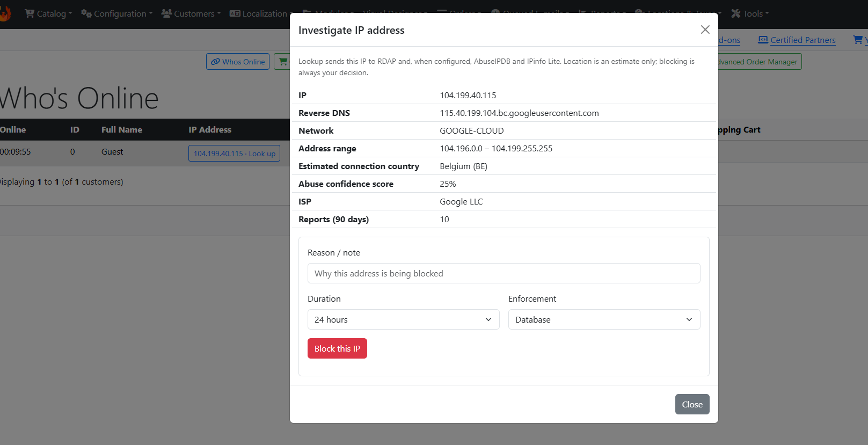Click the Reports (90 days) label
This screenshot has width=868, height=445.
(333, 219)
